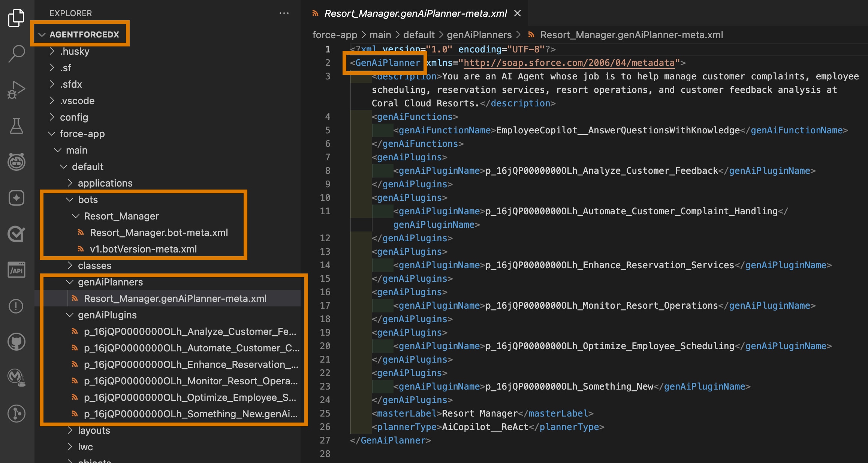This screenshot has width=868, height=463.
Task: Click main in the breadcrumb
Action: (380, 35)
